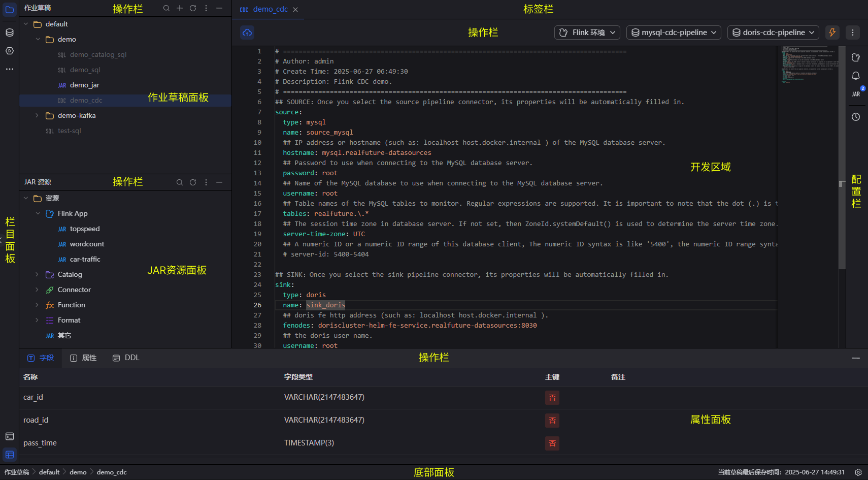The image size is (868, 480).
Task: Open the Flink environment dropdown
Action: (x=587, y=33)
